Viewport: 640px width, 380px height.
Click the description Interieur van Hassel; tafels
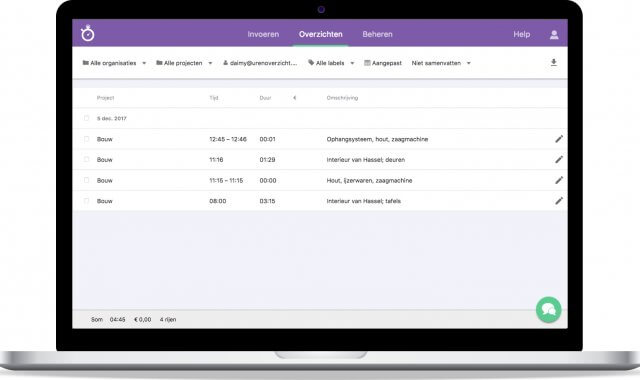(x=364, y=201)
